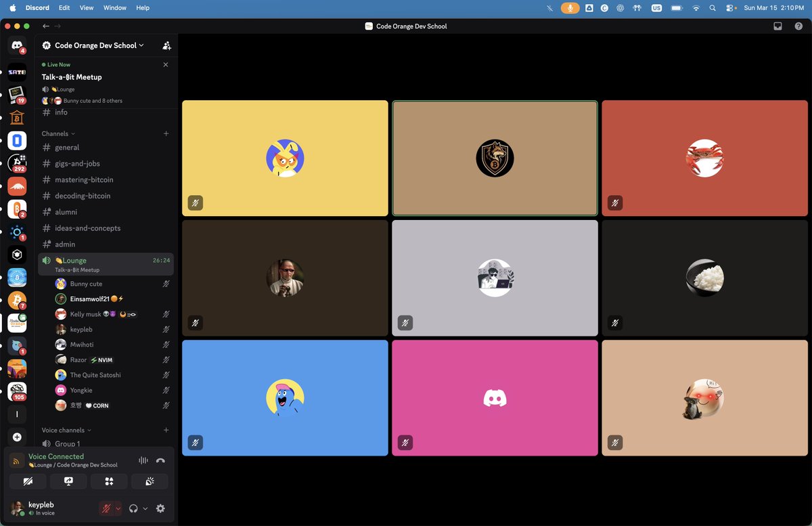The image size is (812, 526).
Task: Open the general text channel
Action: click(106, 148)
